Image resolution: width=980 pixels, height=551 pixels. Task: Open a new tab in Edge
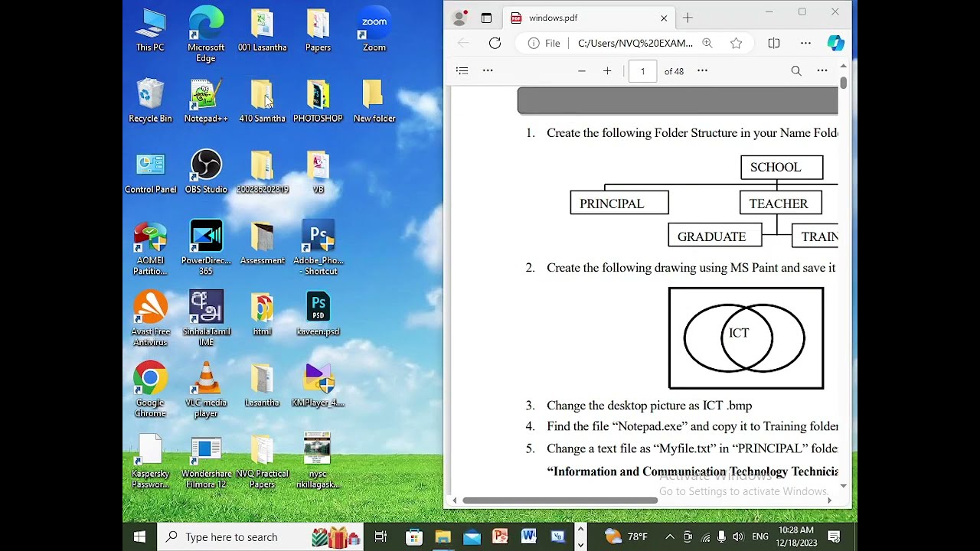[688, 18]
